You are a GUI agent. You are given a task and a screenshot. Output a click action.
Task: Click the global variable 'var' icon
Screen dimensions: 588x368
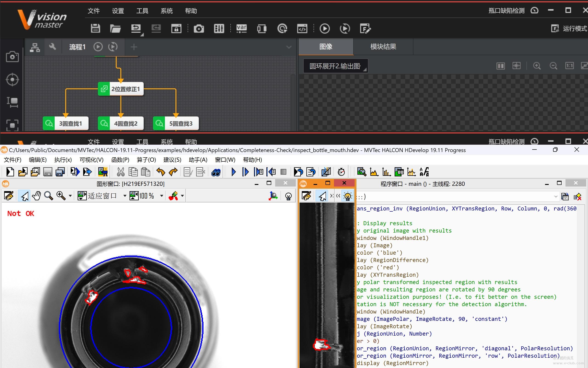pos(242,29)
